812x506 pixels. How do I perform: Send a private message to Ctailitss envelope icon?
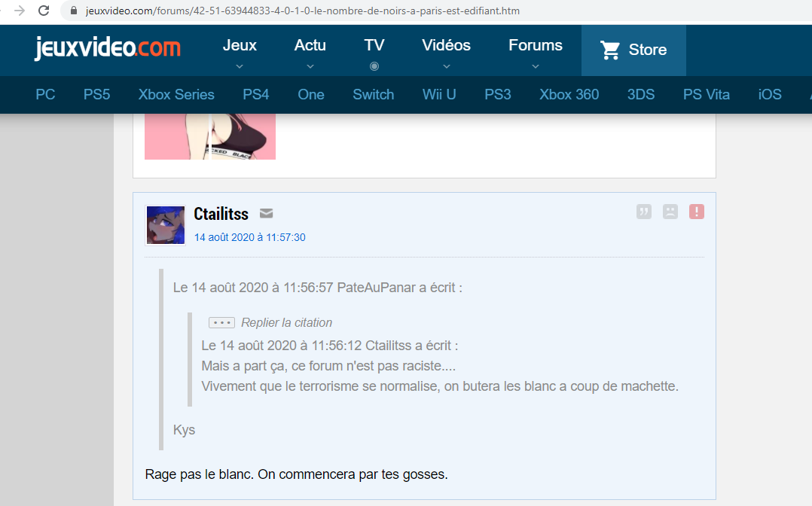click(266, 213)
